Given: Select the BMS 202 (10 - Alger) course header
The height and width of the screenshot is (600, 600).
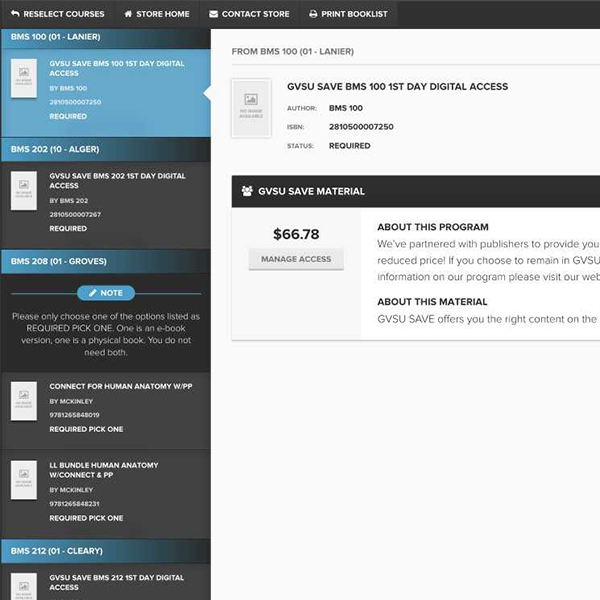Looking at the screenshot, I should 106,149.
